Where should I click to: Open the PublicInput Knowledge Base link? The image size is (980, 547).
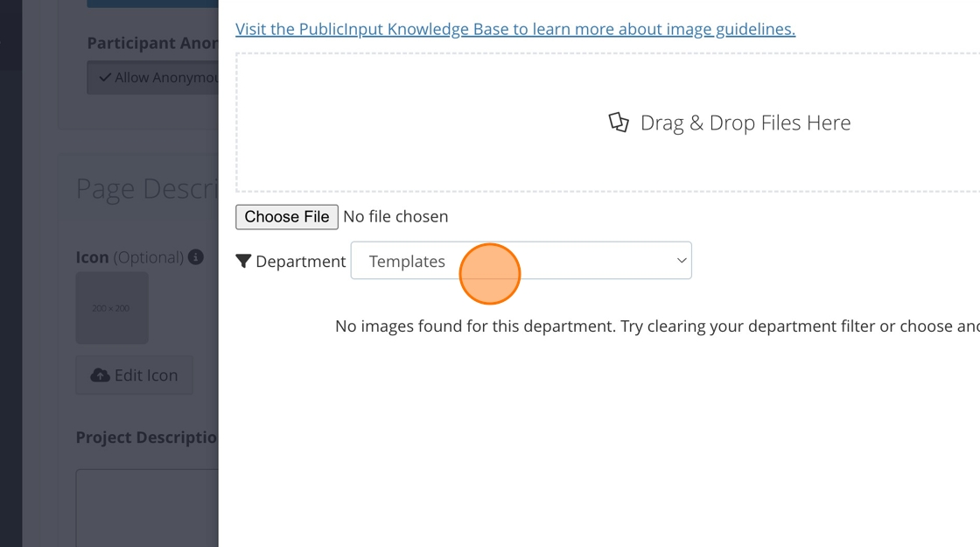point(514,29)
